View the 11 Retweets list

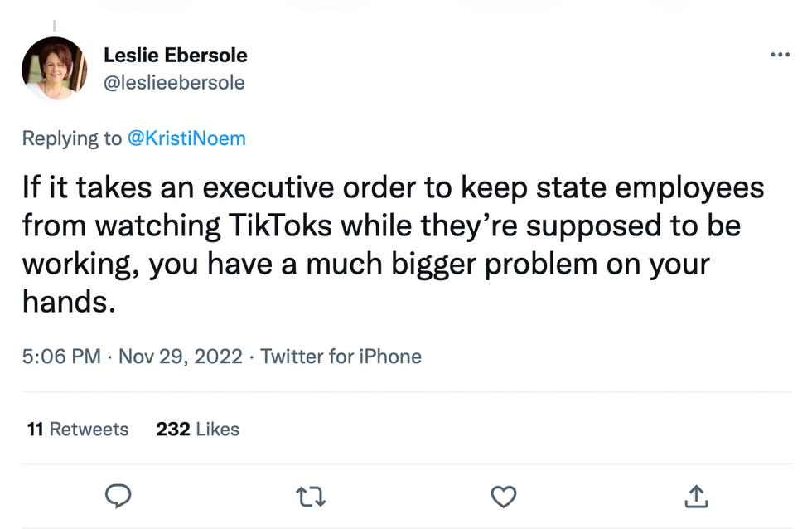(78, 429)
